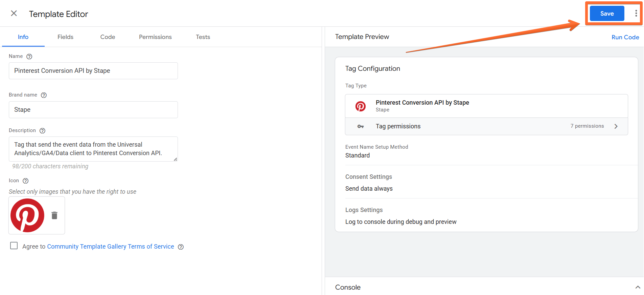644x295 pixels.
Task: Click the help icon beside Terms of Service
Action: pyautogui.click(x=181, y=247)
